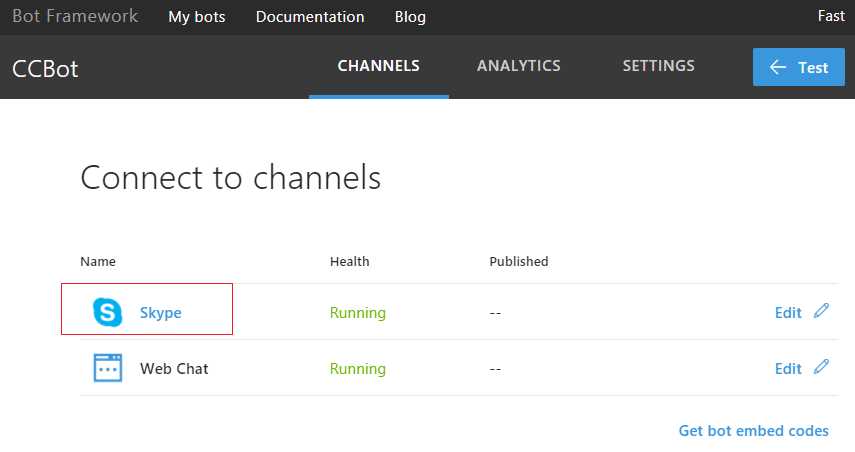Click Published dashes in Skype row
855x452 pixels.
pos(495,314)
